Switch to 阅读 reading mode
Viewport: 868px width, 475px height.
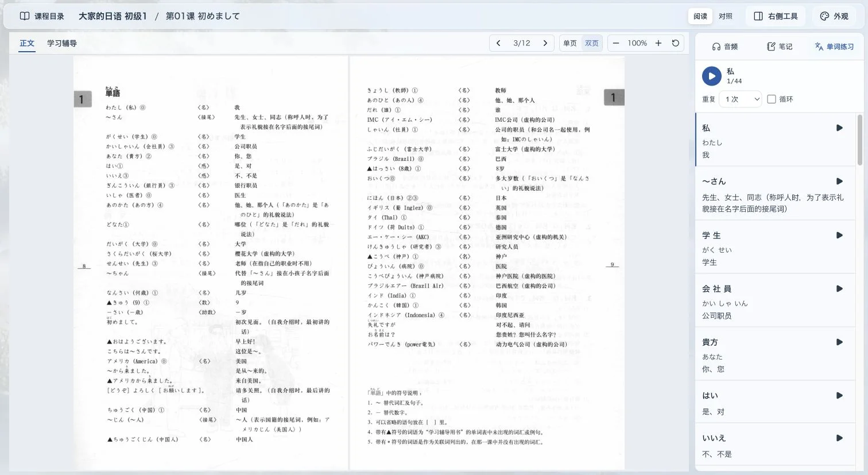tap(700, 16)
